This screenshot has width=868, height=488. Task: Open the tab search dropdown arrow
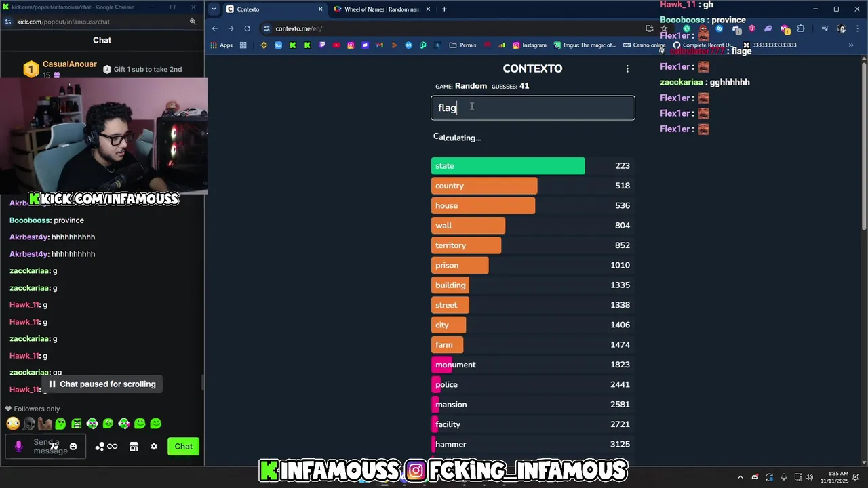(x=214, y=9)
